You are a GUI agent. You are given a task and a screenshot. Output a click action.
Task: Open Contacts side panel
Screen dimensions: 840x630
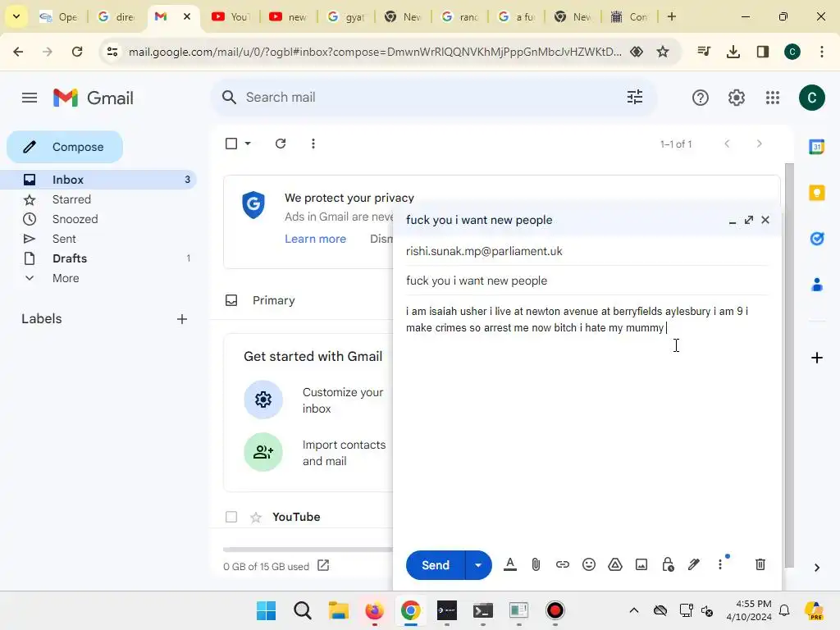(816, 285)
